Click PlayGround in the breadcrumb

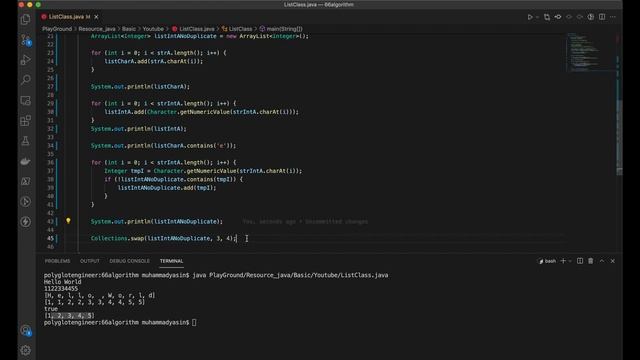point(57,29)
